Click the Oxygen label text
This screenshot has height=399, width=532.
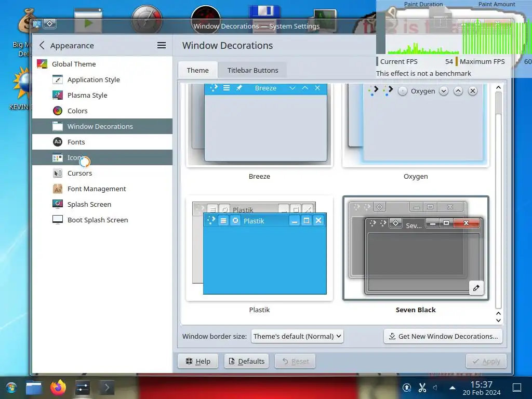[x=416, y=177]
